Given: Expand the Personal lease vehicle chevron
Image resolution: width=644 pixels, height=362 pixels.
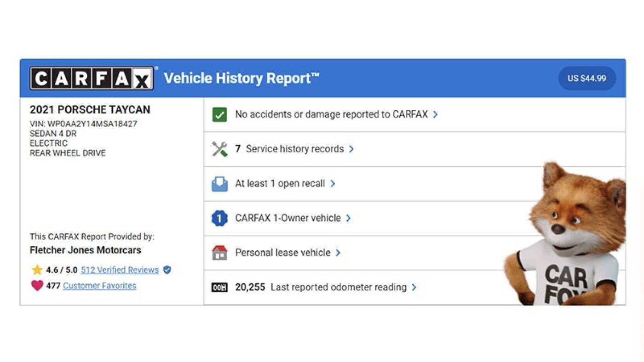Looking at the screenshot, I should [x=338, y=253].
